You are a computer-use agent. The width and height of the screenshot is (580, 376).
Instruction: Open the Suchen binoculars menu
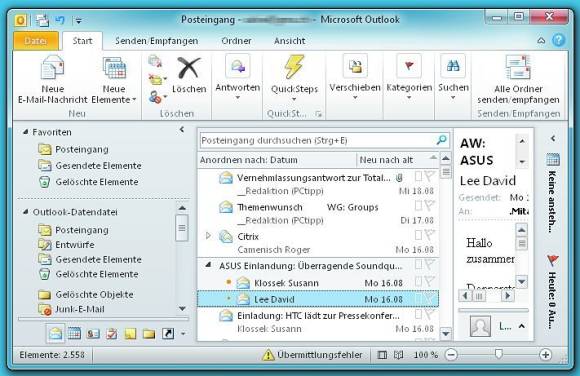[x=453, y=77]
